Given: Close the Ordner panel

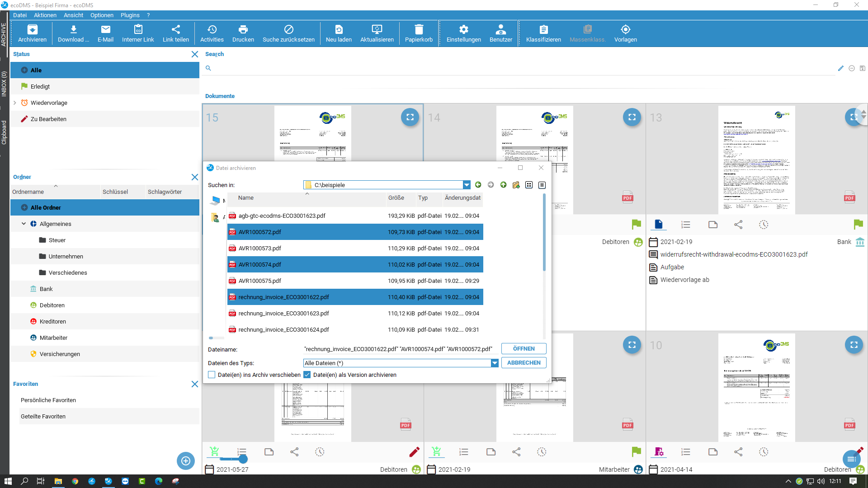Looking at the screenshot, I should point(195,177).
